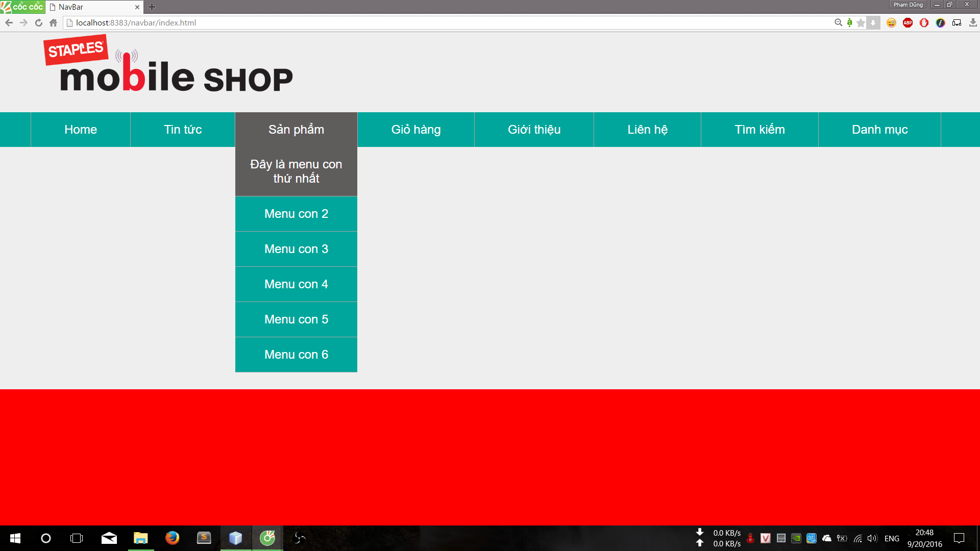This screenshot has height=551, width=980.
Task: Toggle Vietnamese typing icon in address bar
Action: pos(849,22)
